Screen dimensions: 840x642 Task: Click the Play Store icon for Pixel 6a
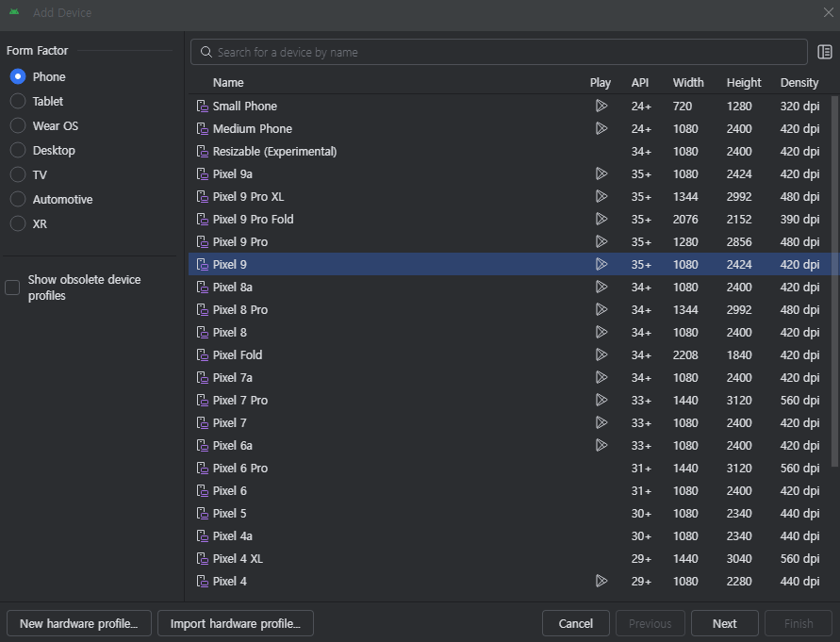tap(601, 445)
